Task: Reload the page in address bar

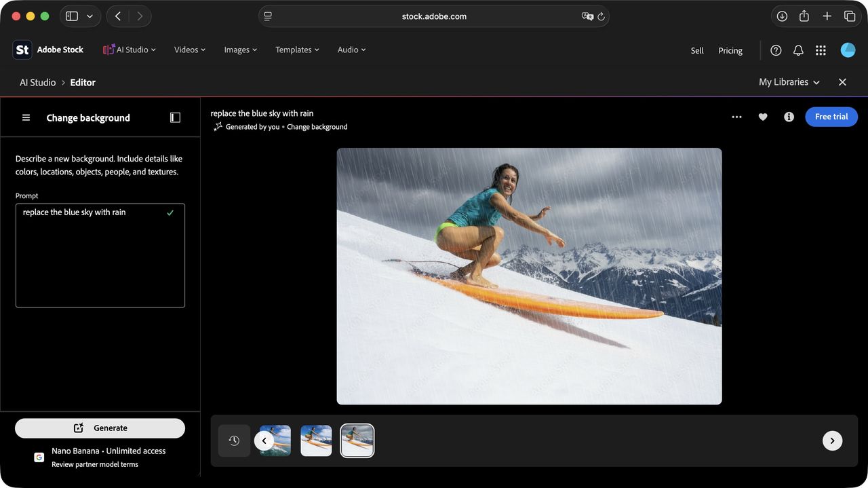Action: tap(601, 16)
